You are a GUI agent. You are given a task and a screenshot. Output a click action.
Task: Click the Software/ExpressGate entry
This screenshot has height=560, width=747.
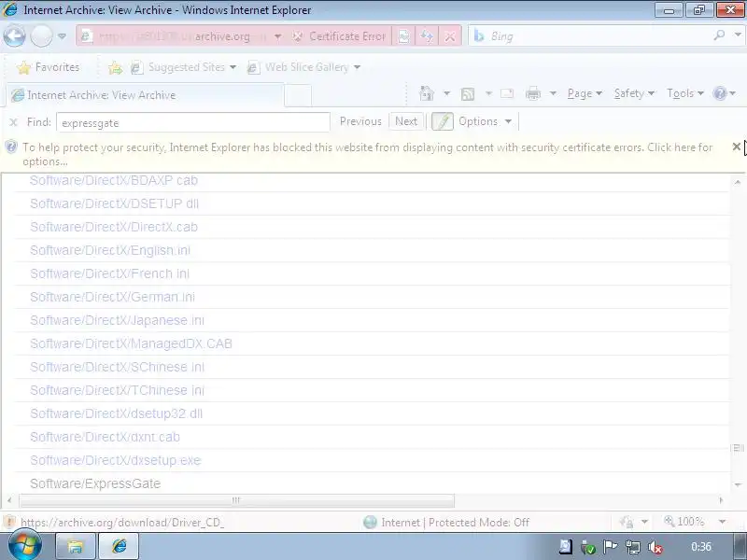coord(95,483)
